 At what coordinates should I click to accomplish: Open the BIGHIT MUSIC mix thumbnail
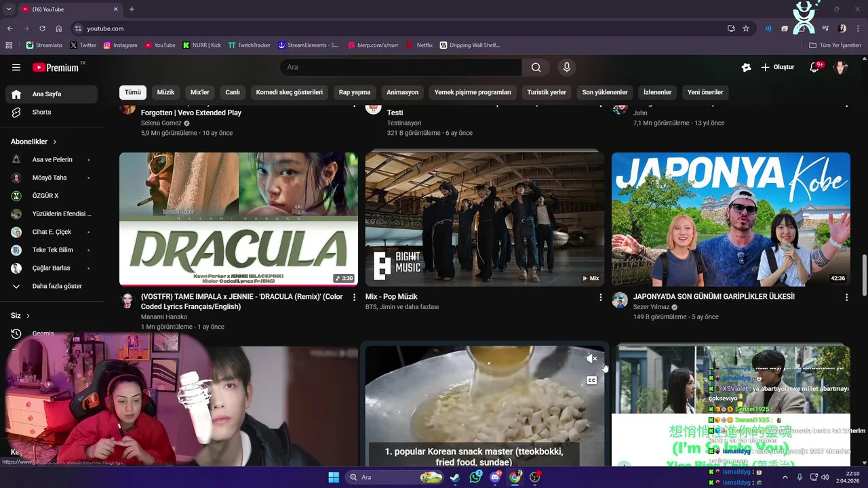click(x=485, y=219)
